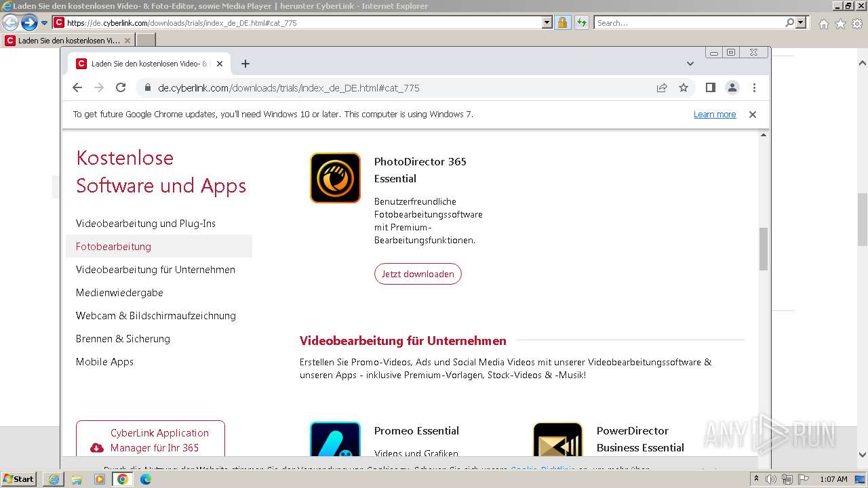Open the CyberLink Application Manager button
This screenshot has height=488, width=868.
pos(151,439)
